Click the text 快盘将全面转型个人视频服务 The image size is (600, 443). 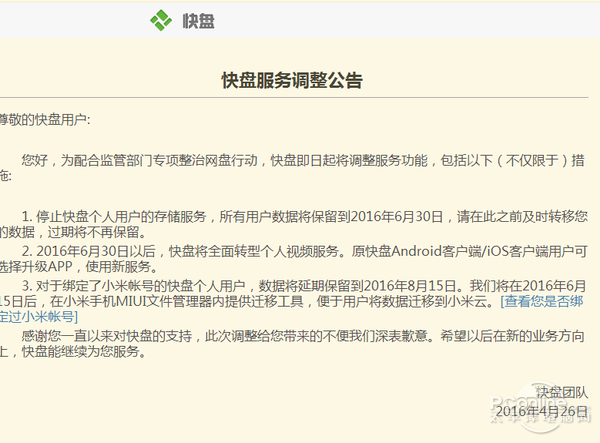pos(254,251)
